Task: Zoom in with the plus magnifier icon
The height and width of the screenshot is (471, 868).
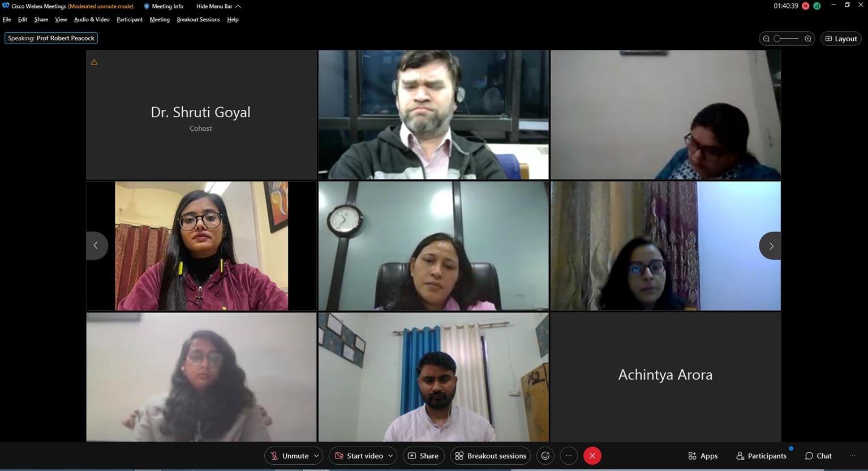Action: click(x=808, y=38)
